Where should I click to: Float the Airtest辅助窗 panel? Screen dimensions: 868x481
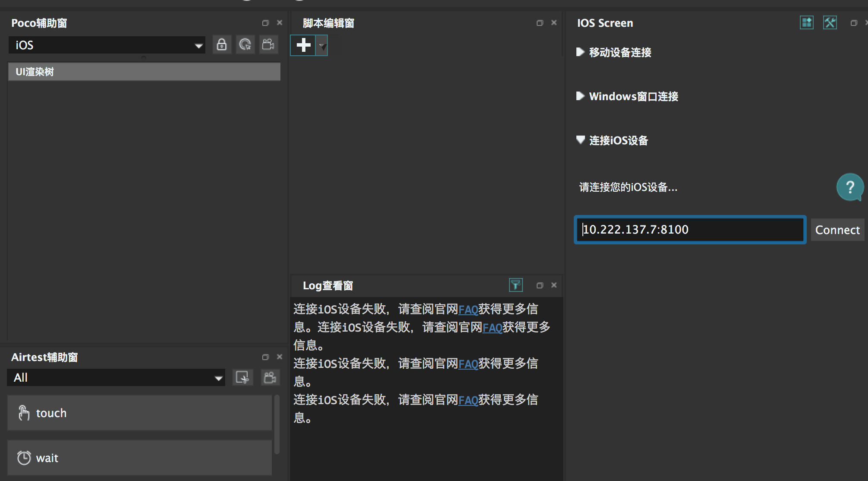tap(265, 357)
